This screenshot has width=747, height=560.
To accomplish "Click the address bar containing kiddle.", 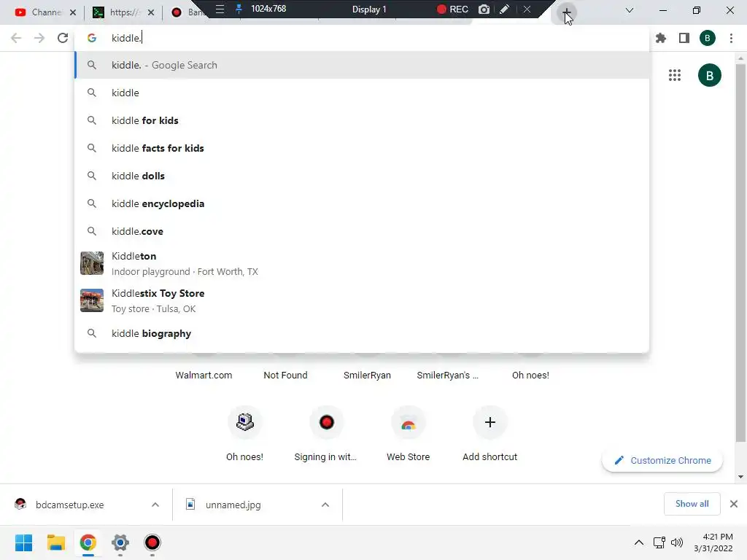I will point(362,38).
